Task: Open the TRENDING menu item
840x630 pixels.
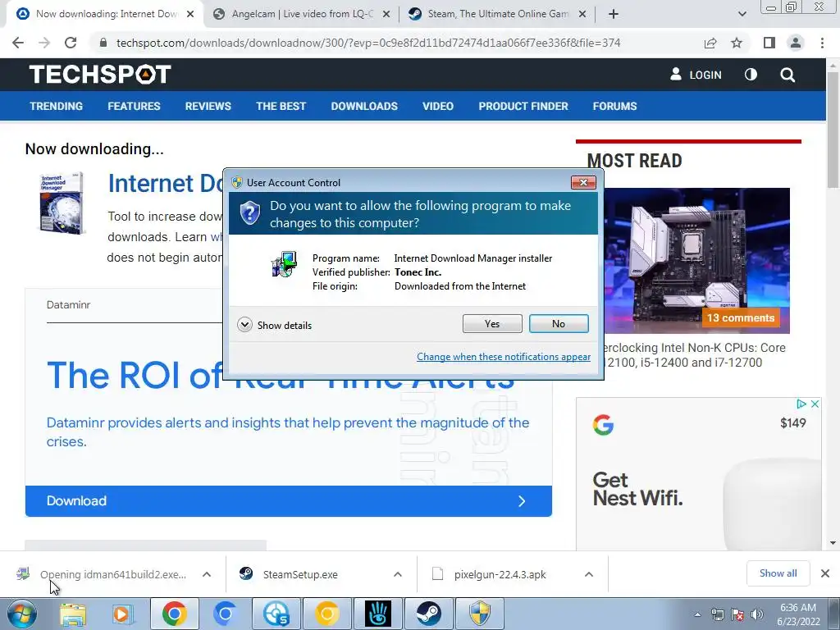Action: [57, 106]
